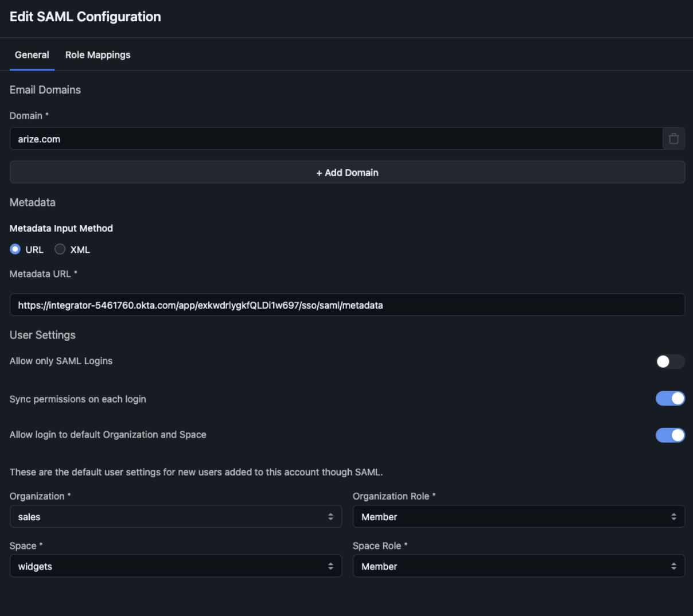
Task: Open the Space dropdown showing widgets
Action: (x=172, y=566)
